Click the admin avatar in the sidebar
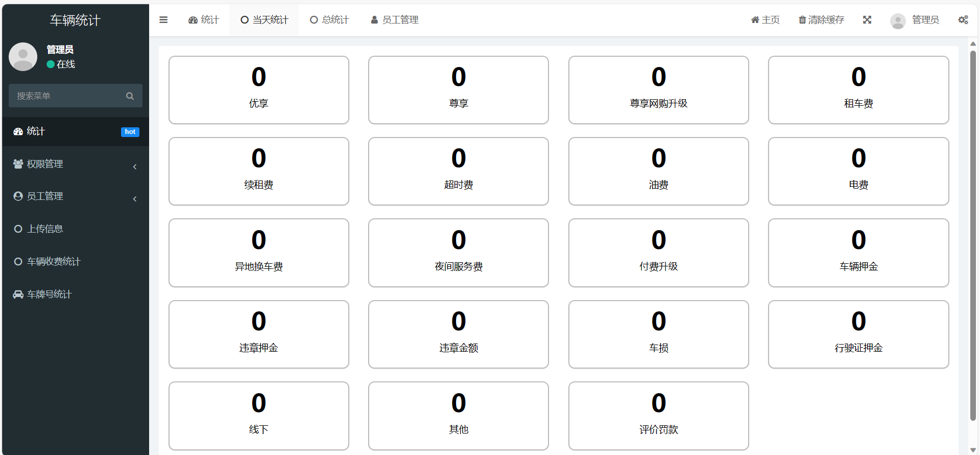980x455 pixels. (23, 57)
